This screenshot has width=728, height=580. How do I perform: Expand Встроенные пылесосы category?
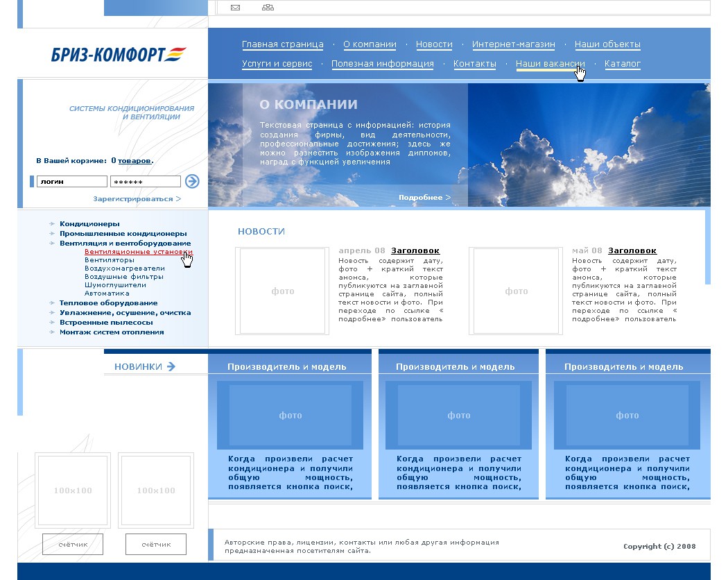pos(106,323)
